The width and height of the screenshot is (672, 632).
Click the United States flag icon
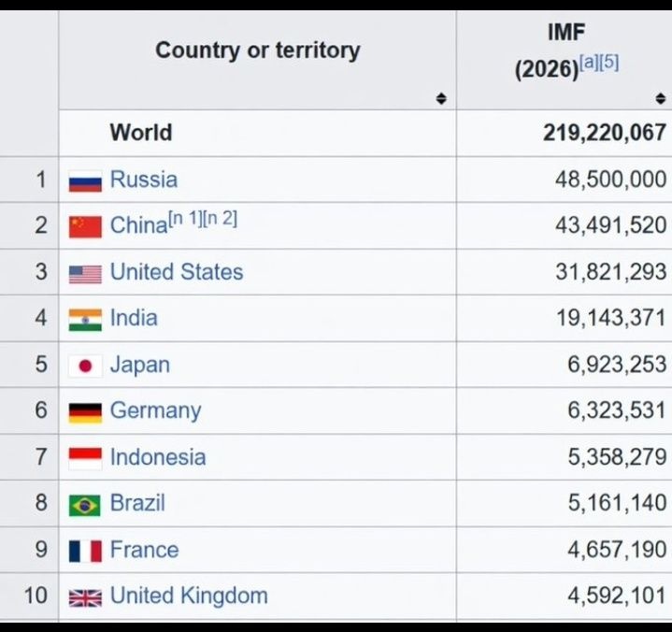click(x=85, y=273)
